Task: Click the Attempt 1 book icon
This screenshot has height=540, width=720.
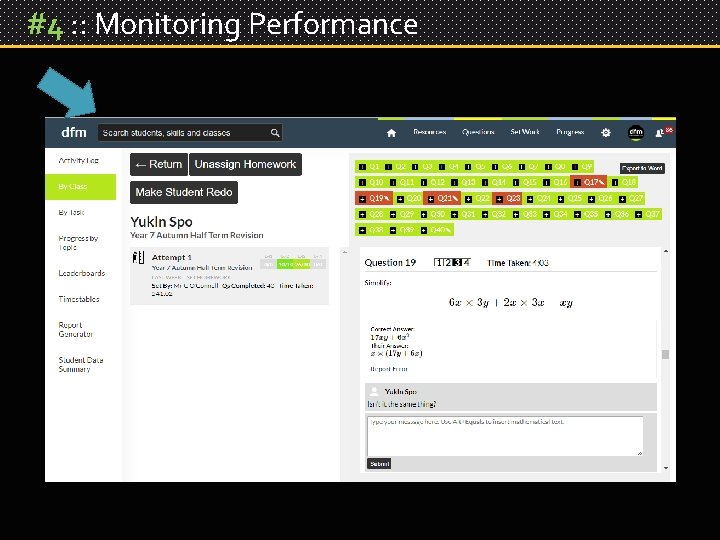Action: tap(138, 257)
